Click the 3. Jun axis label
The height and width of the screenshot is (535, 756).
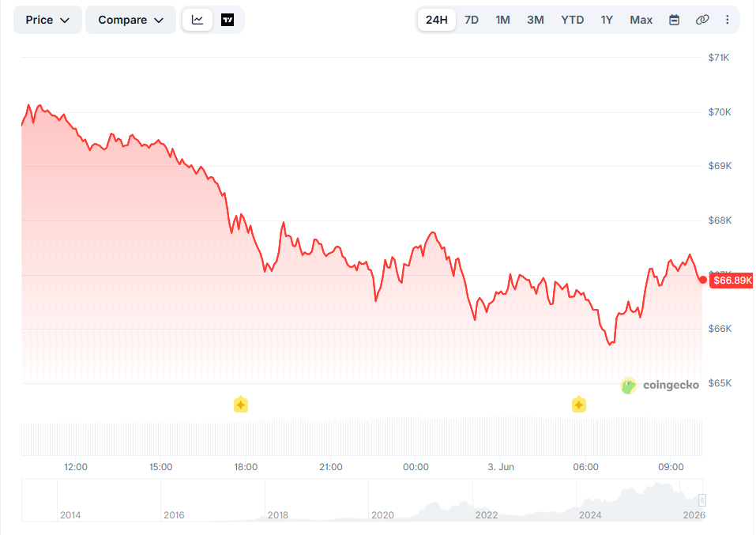tap(501, 467)
